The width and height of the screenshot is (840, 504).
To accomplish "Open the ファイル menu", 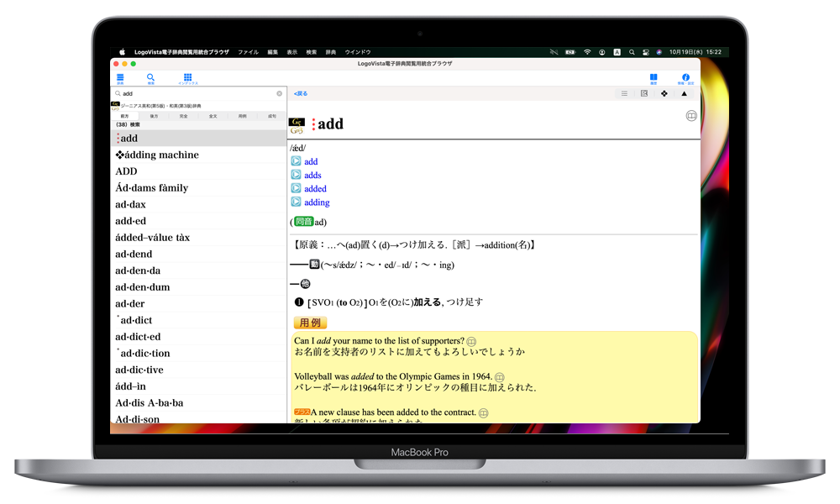I will coord(248,52).
